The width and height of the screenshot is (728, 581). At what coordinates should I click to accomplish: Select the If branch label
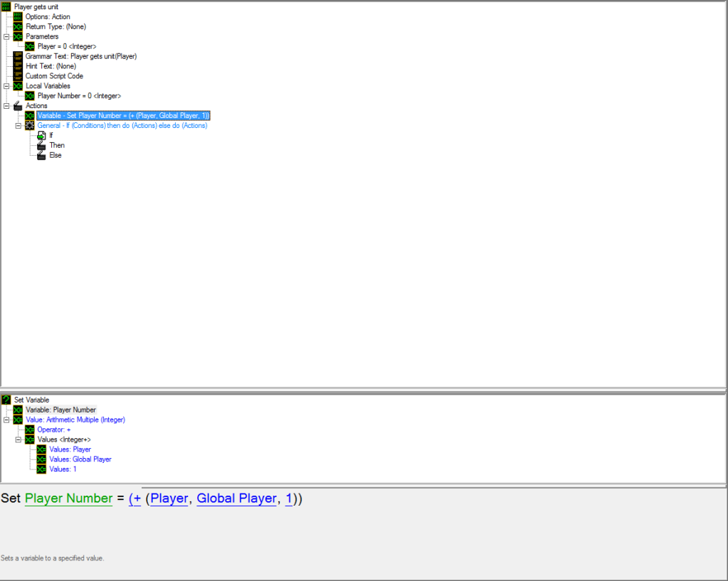click(x=51, y=136)
